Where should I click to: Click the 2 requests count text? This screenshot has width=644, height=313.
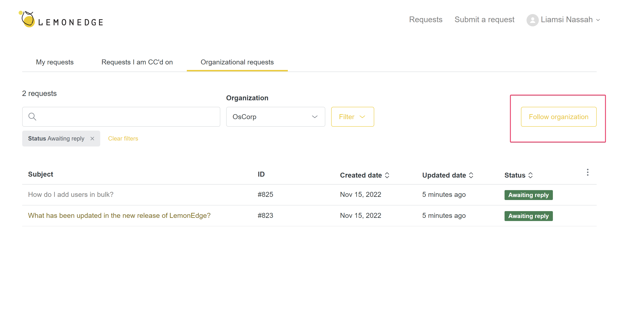tap(39, 93)
